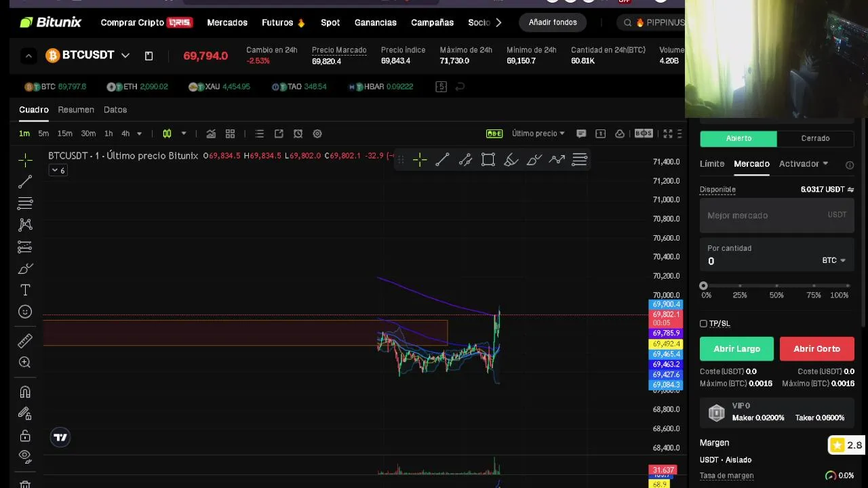Select Abierto position mode
The image size is (868, 488).
738,138
